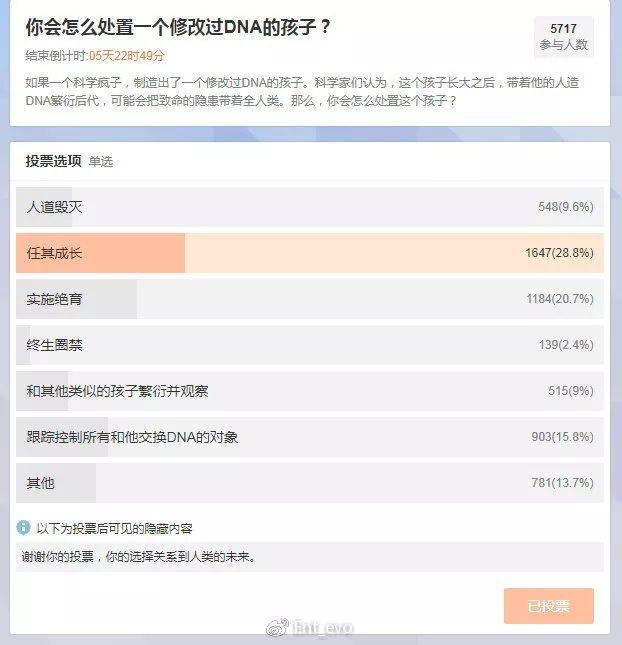Click the 548(9.6%) vote count
Image resolution: width=622 pixels, height=645 pixels.
(x=565, y=207)
